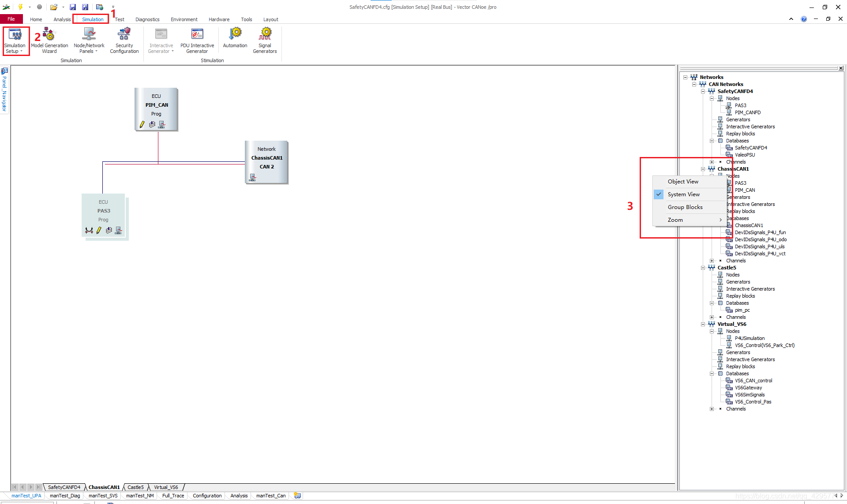The height and width of the screenshot is (504, 847).
Task: Expand the Zoom submenu arrow
Action: [720, 220]
